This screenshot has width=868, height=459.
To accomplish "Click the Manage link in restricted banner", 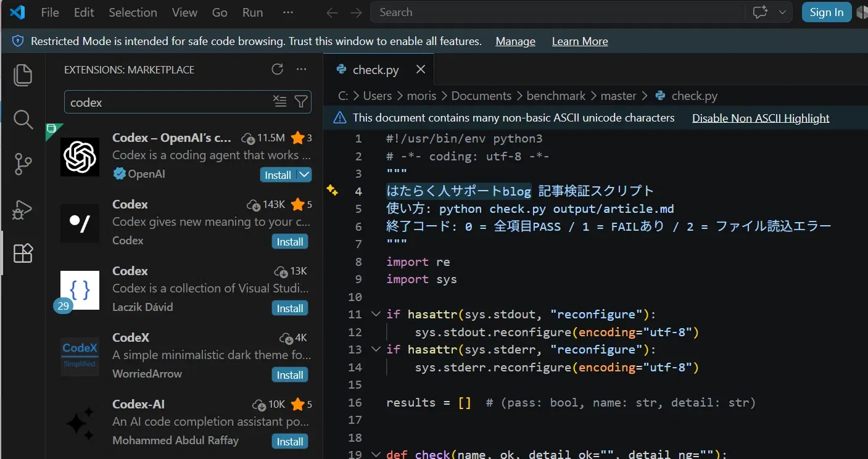I will tap(515, 41).
